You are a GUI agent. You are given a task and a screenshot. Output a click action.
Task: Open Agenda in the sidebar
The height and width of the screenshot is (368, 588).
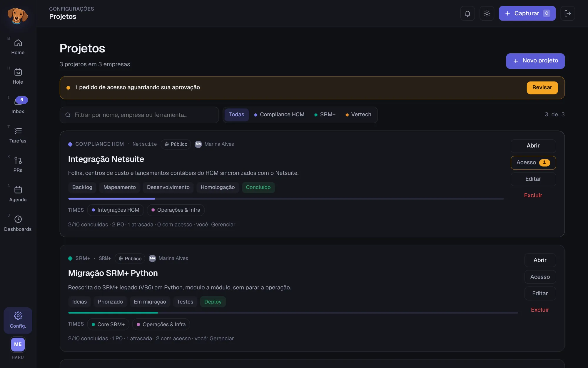point(18,194)
